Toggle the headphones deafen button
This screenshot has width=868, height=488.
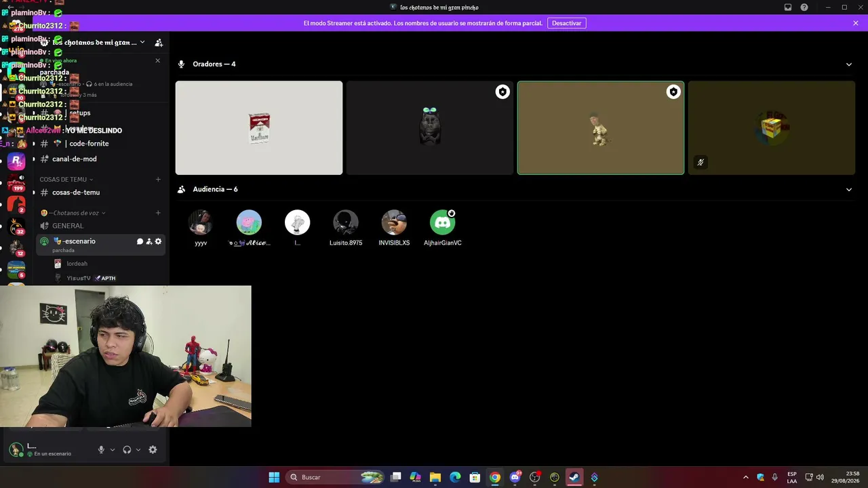pos(127,449)
